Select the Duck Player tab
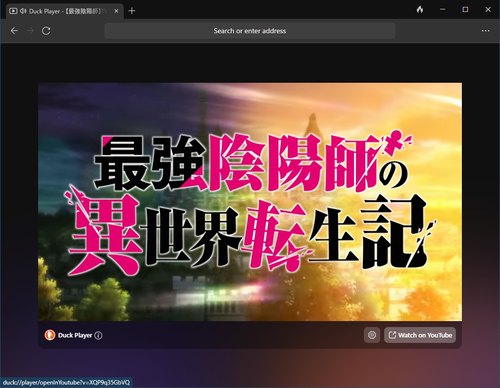This screenshot has width=500, height=388. tap(65, 11)
